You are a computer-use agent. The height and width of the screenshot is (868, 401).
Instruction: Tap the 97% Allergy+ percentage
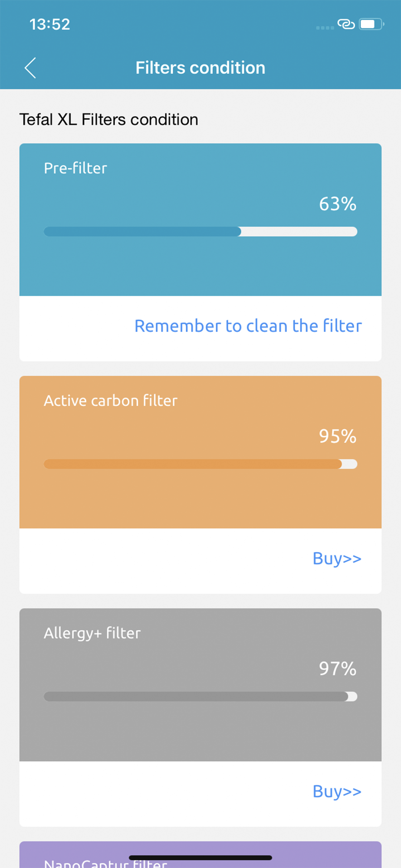(338, 669)
